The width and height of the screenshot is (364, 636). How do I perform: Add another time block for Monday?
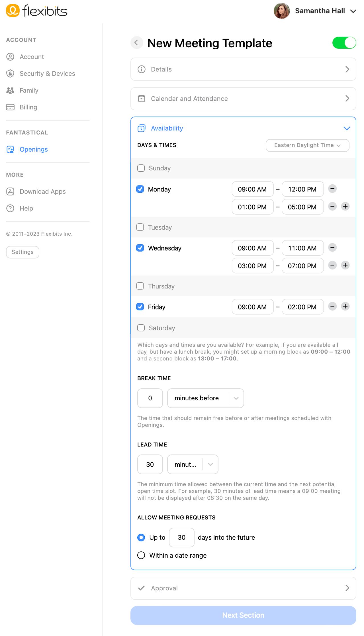click(345, 206)
